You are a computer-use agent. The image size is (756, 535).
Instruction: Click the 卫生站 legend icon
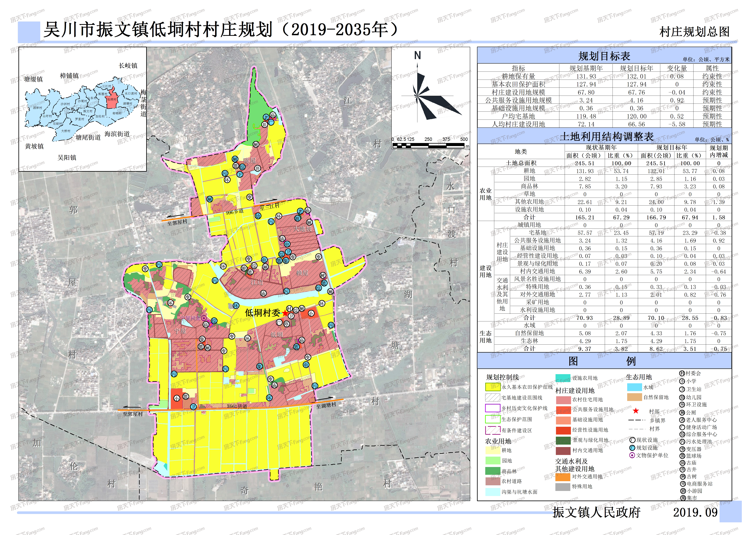pyautogui.click(x=682, y=389)
